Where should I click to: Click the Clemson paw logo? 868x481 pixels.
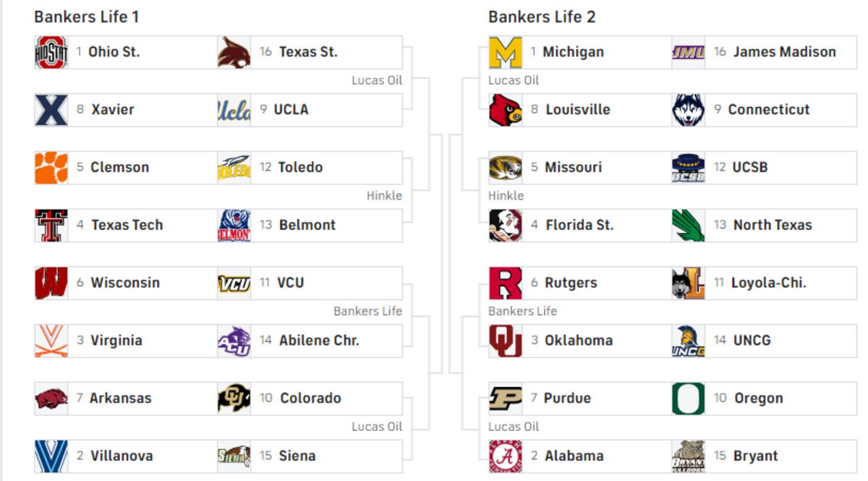(x=51, y=168)
